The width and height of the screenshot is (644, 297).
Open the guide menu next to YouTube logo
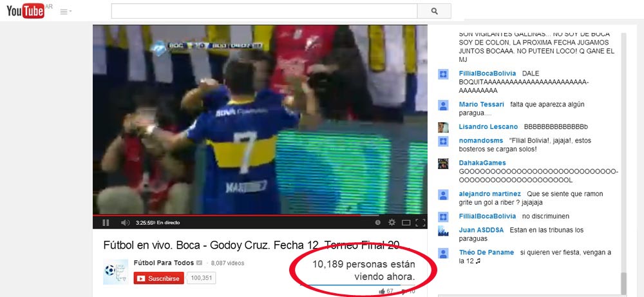point(66,12)
